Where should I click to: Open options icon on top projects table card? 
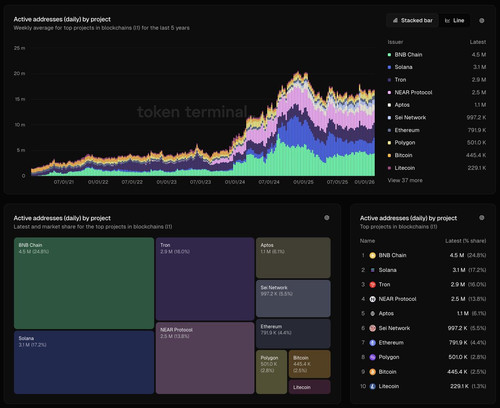(482, 218)
